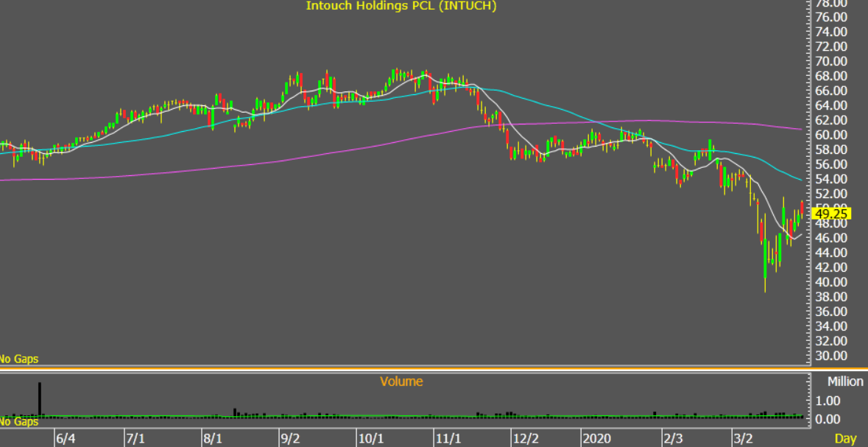Click the 6/4 date label

pyautogui.click(x=66, y=439)
